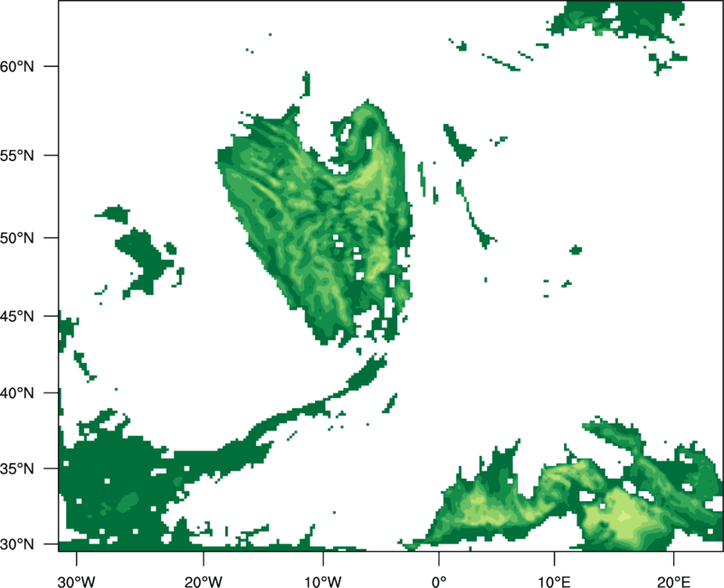Viewport: 724px width, 588px height.
Task: Click the 35°N latitude label
Action: (x=17, y=469)
